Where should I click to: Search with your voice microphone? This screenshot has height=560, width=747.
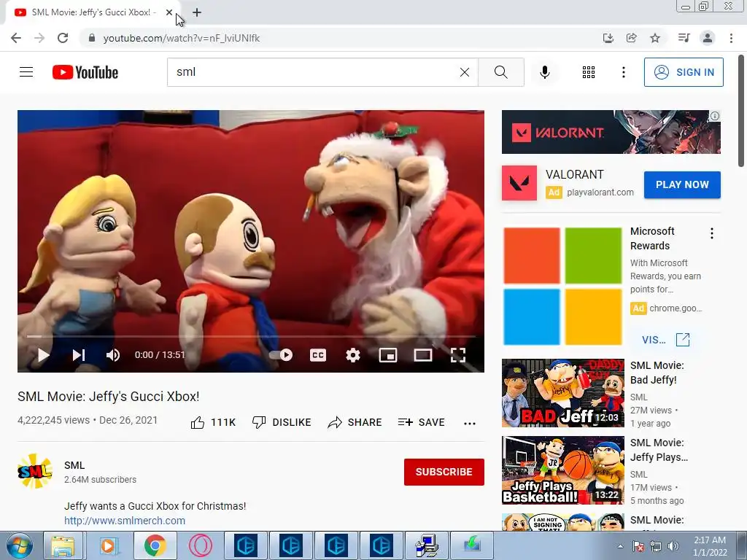click(x=544, y=72)
